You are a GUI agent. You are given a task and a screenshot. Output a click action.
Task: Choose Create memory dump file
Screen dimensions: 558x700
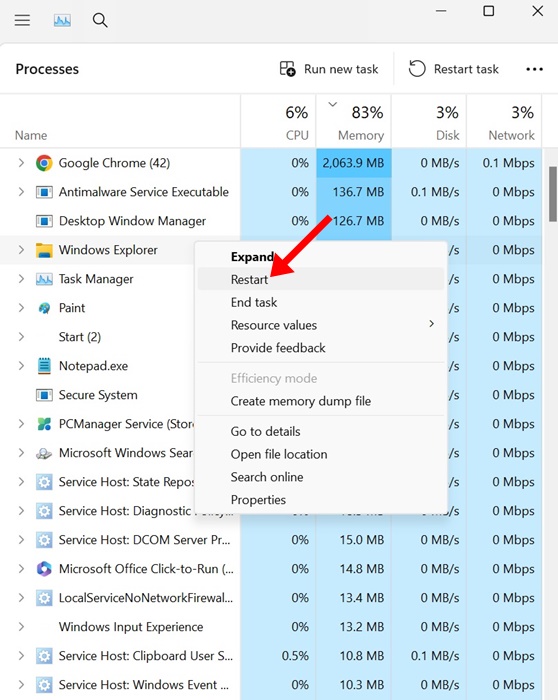click(x=321, y=401)
